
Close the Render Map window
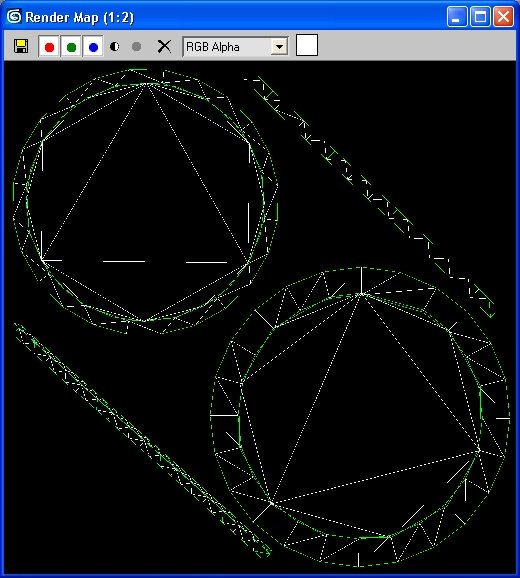503,17
